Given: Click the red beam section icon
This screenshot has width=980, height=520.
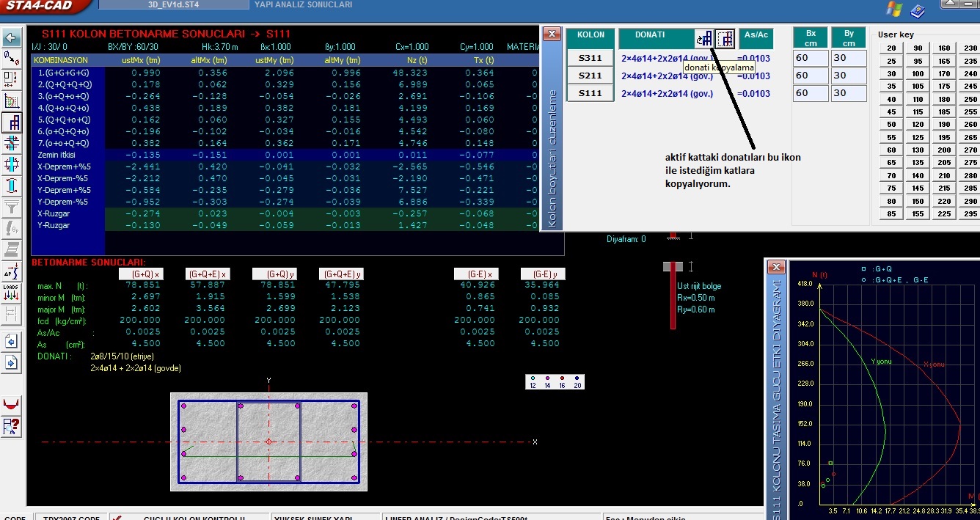Looking at the screenshot, I should tap(12, 404).
